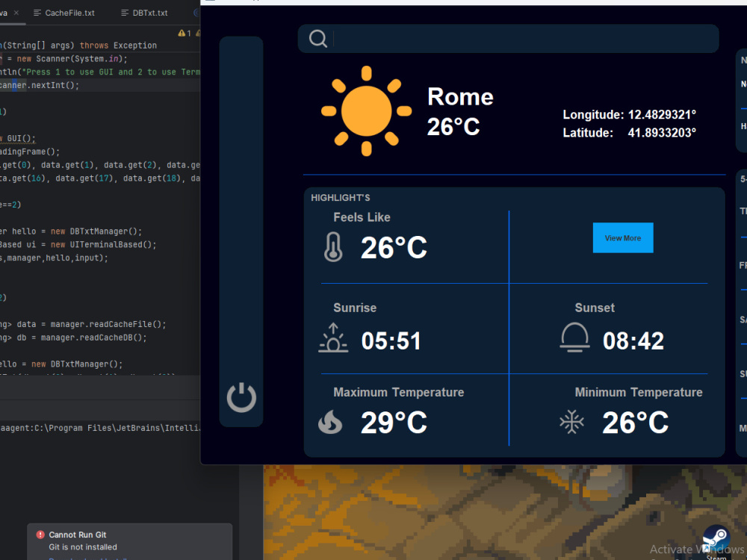Image resolution: width=747 pixels, height=560 pixels.
Task: Click the Steam icon in system tray
Action: pos(716,538)
